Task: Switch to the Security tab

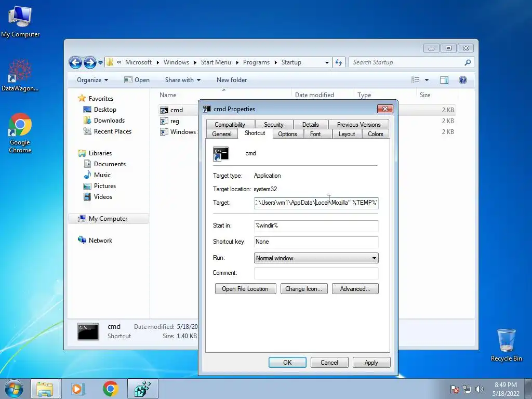Action: tap(273, 125)
